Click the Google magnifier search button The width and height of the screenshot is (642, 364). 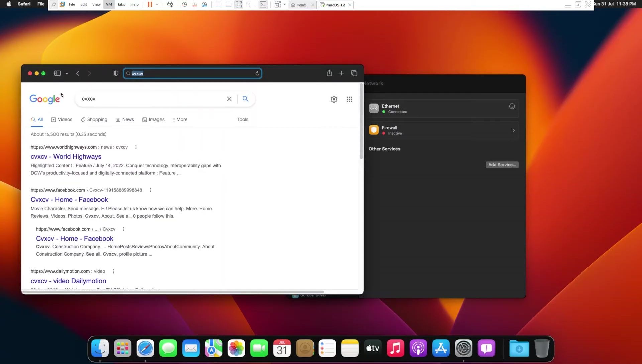pos(245,99)
